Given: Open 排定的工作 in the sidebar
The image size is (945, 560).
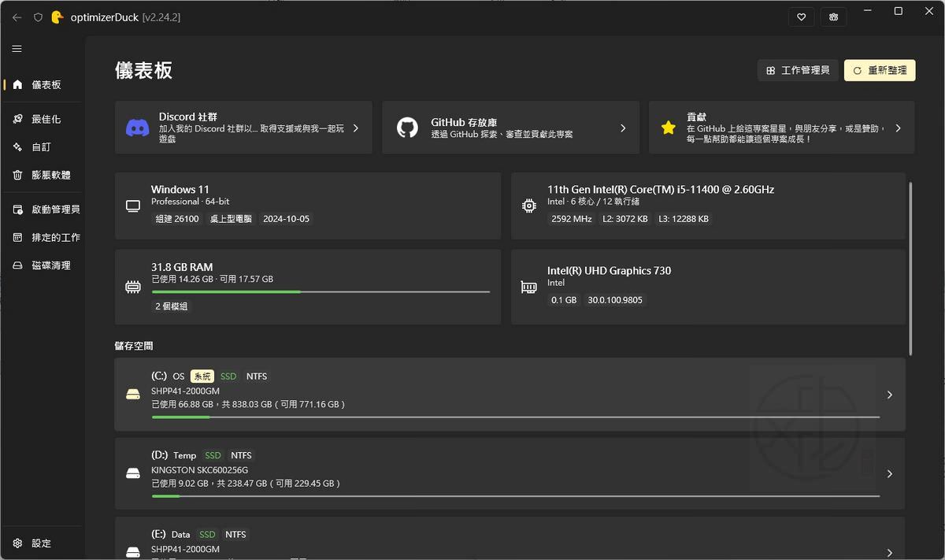Looking at the screenshot, I should tap(43, 237).
